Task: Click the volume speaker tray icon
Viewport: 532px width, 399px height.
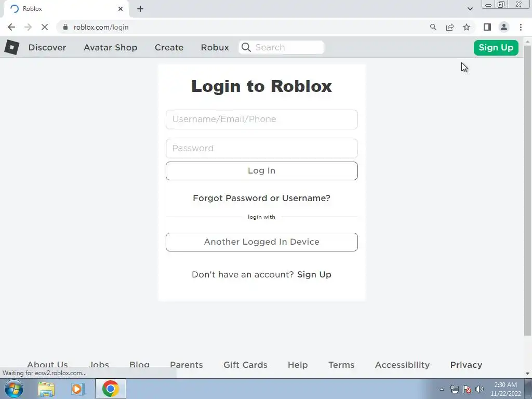Action: (480, 389)
